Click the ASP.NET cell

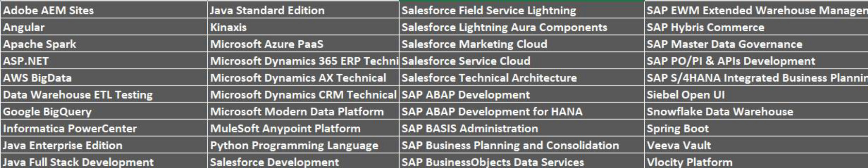[x=104, y=61]
